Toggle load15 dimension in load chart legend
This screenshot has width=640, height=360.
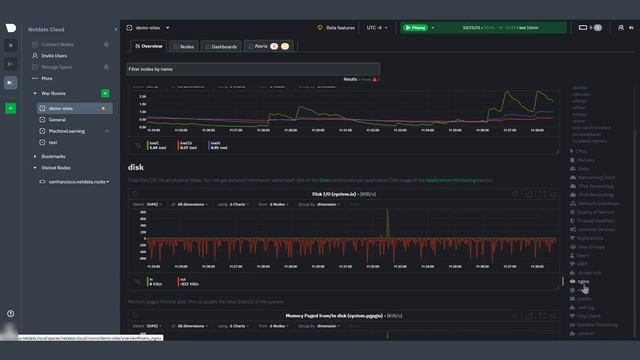tap(187, 145)
